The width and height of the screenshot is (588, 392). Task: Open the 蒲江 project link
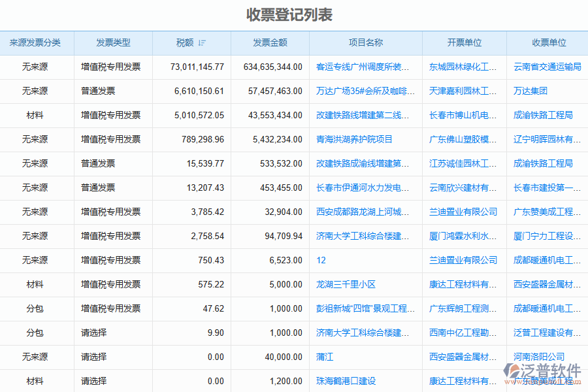click(325, 357)
